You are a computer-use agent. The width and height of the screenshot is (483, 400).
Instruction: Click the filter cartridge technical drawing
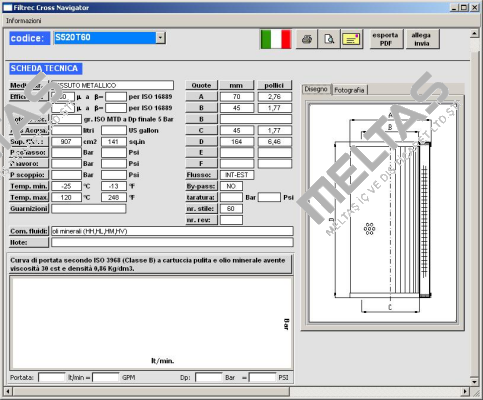383,213
